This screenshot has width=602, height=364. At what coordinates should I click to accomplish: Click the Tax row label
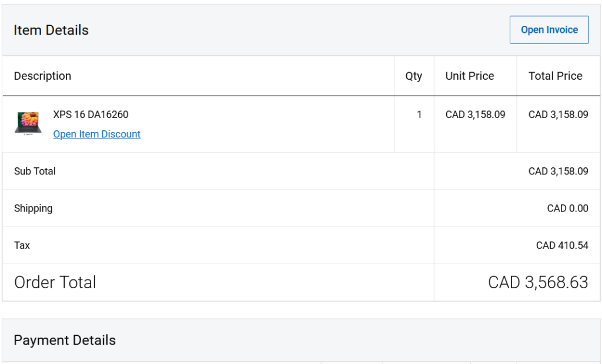[22, 245]
